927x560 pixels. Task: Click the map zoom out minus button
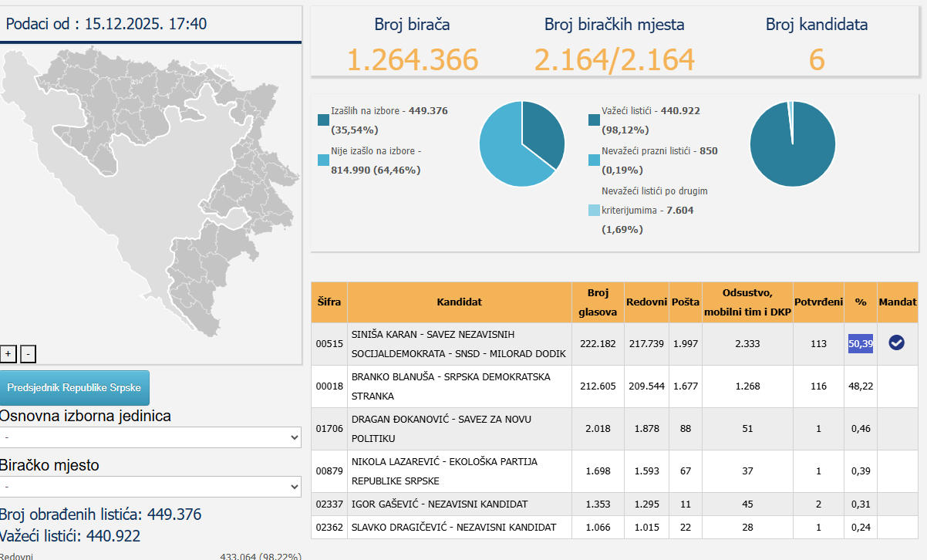(28, 354)
